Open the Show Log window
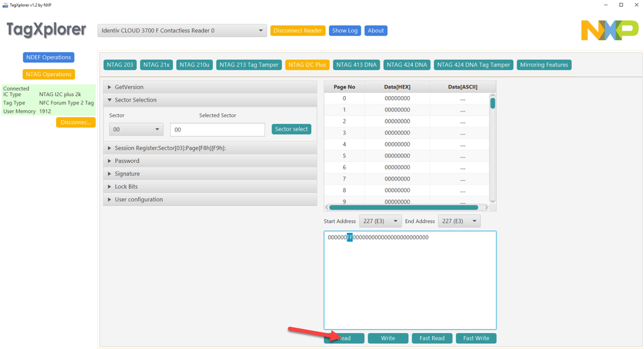The height and width of the screenshot is (349, 644). point(345,30)
